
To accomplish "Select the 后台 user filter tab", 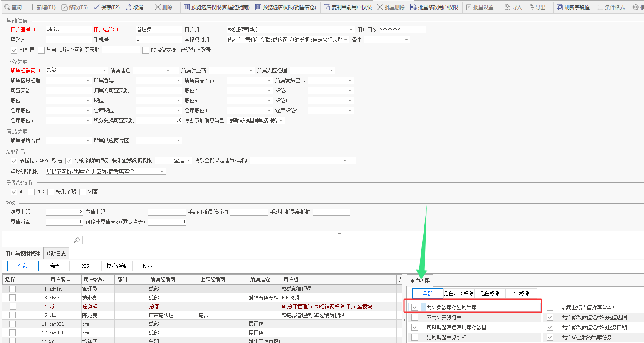I will (x=54, y=266).
